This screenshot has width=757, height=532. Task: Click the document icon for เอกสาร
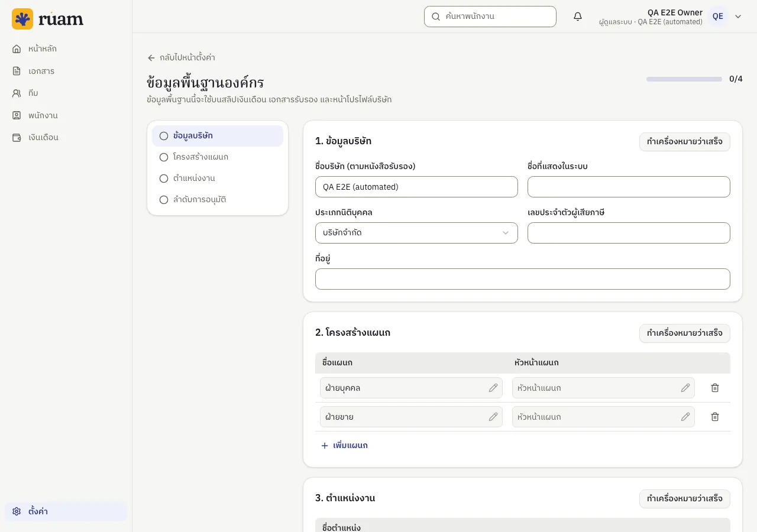coord(17,71)
